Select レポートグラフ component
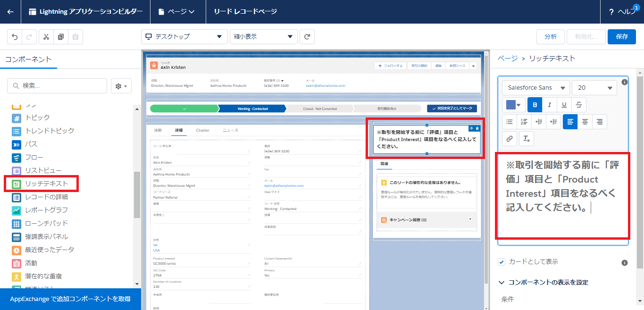 pos(40,210)
